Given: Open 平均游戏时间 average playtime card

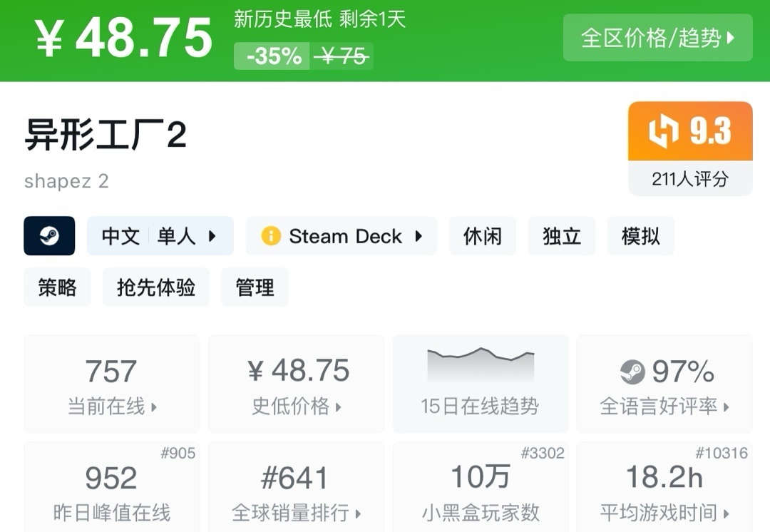Looking at the screenshot, I should pos(664,488).
